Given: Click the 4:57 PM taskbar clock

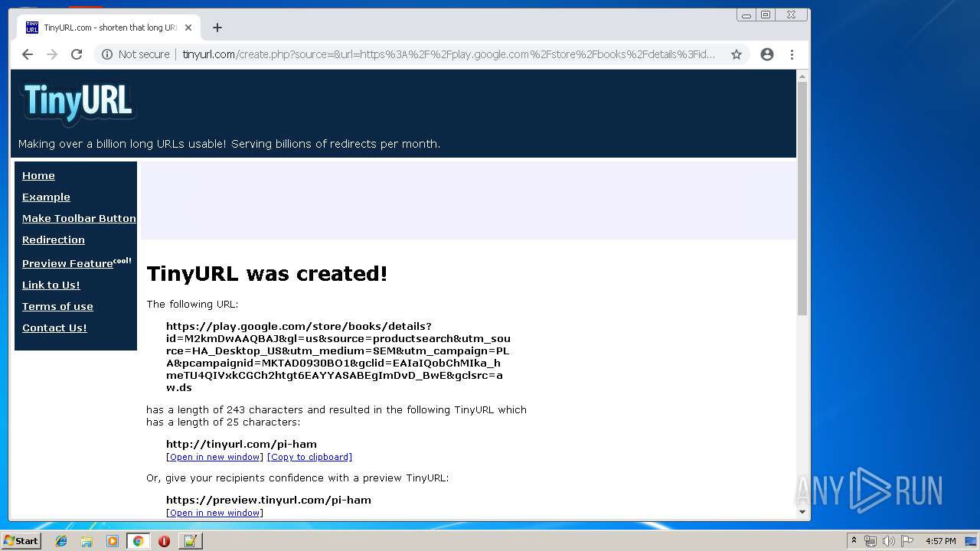Looking at the screenshot, I should pyautogui.click(x=941, y=541).
